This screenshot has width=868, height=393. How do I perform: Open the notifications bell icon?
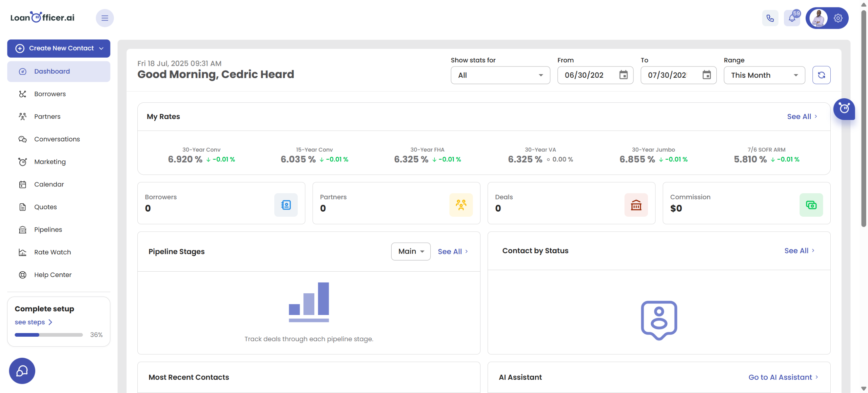(792, 18)
